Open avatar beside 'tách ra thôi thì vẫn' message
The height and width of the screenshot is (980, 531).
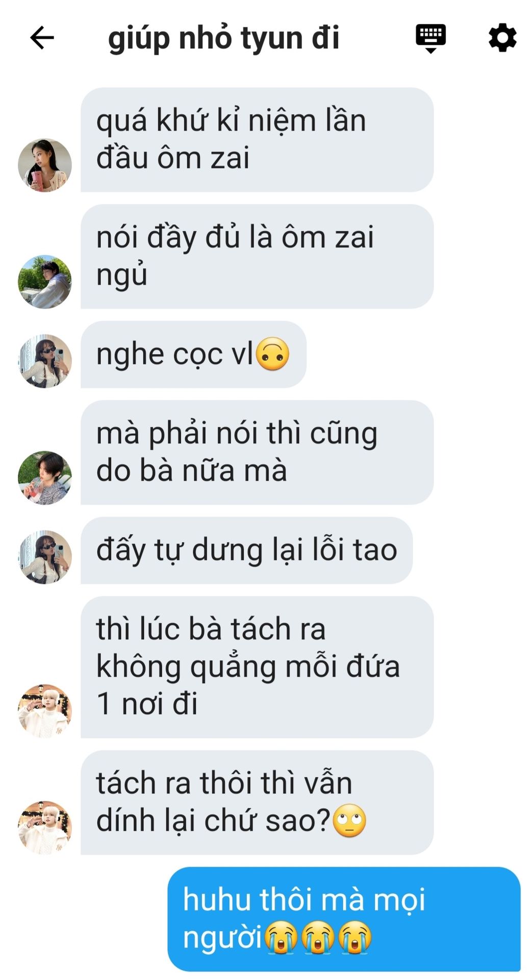pos(45,827)
